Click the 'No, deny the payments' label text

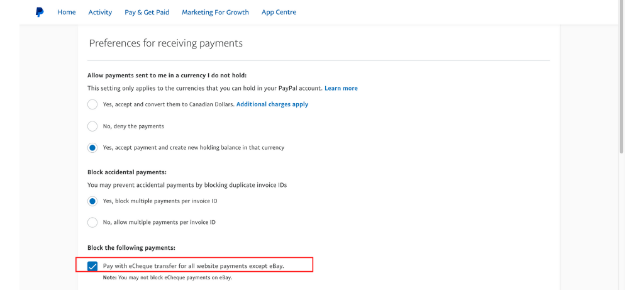point(133,126)
